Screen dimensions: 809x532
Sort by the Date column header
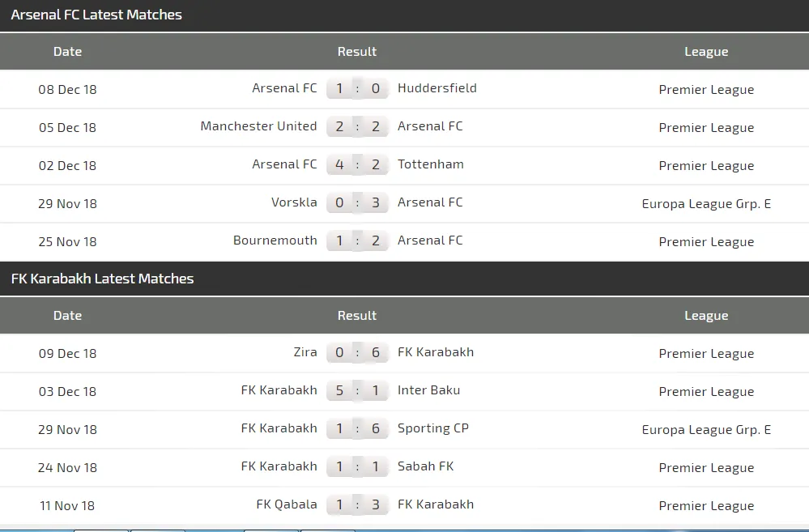coord(67,51)
